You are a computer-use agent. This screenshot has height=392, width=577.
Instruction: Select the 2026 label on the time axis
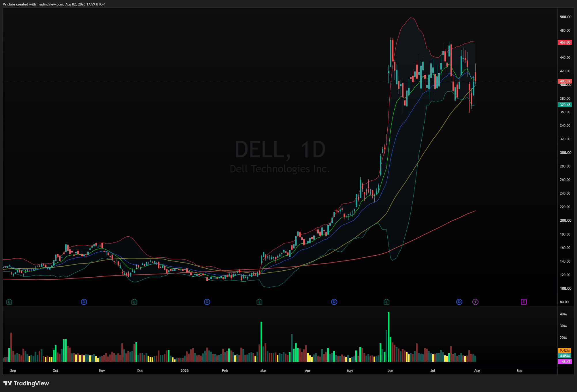click(184, 371)
